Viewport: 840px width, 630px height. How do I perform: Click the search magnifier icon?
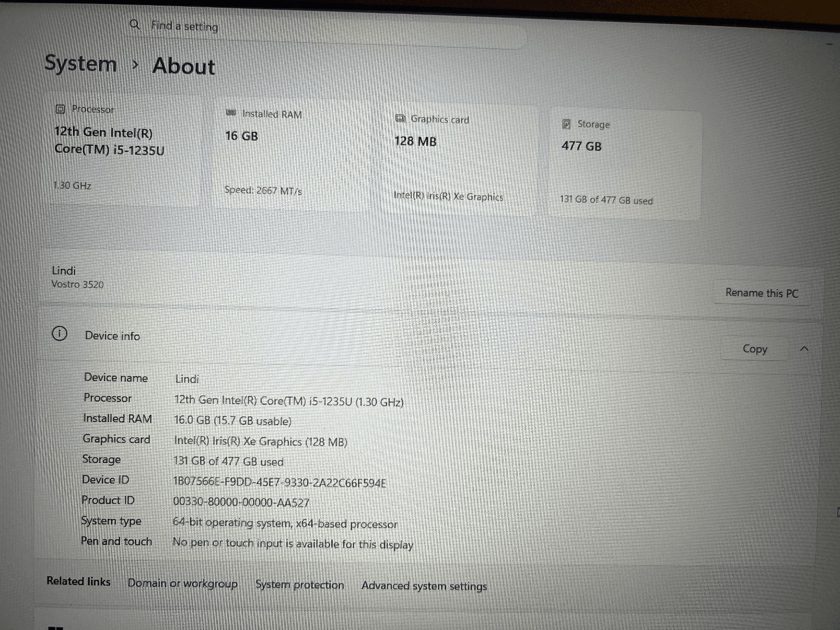tap(135, 24)
